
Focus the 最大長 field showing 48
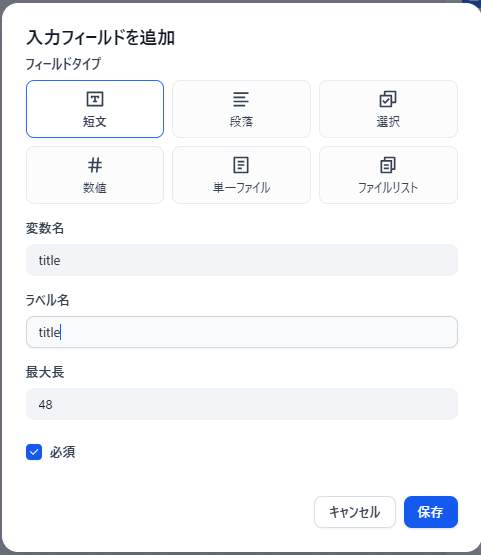(x=242, y=404)
